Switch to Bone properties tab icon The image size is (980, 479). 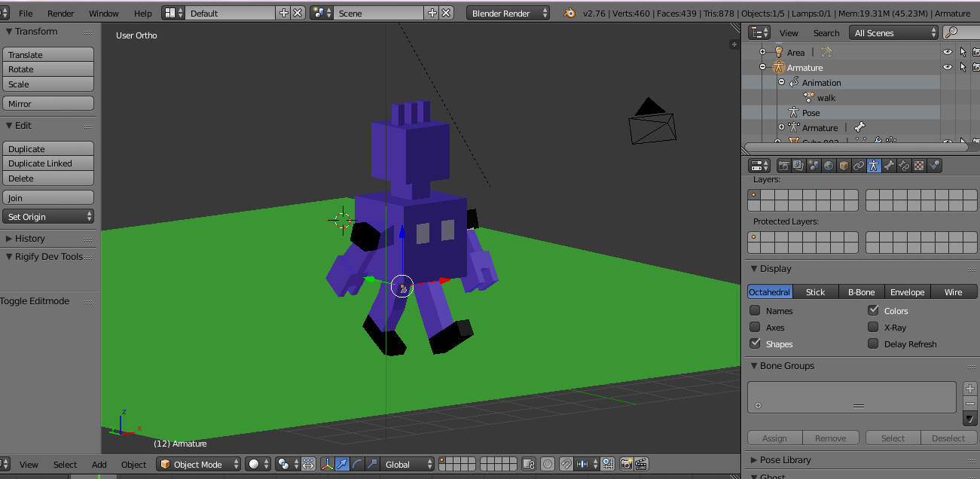889,166
